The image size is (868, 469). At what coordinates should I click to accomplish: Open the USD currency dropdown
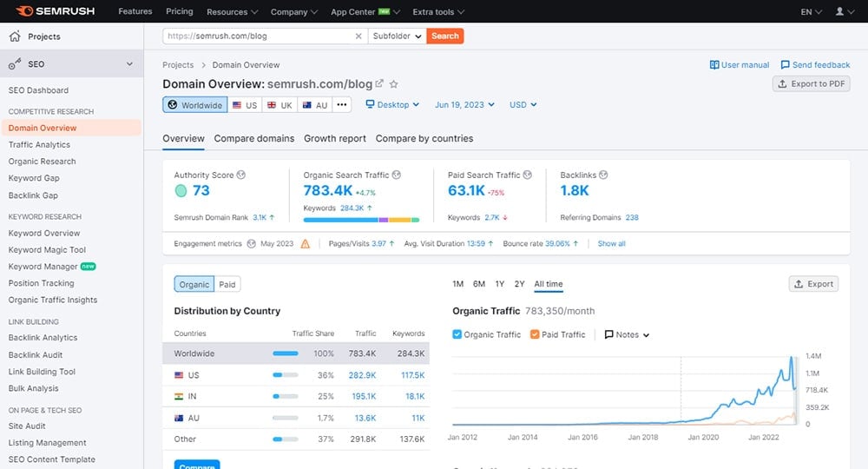pyautogui.click(x=523, y=104)
